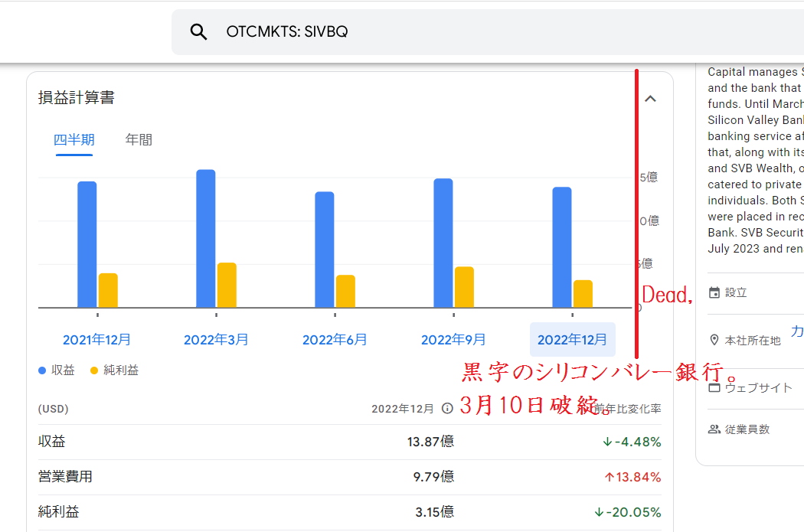Collapse the 損益計算書 panel
804x532 pixels.
(650, 98)
